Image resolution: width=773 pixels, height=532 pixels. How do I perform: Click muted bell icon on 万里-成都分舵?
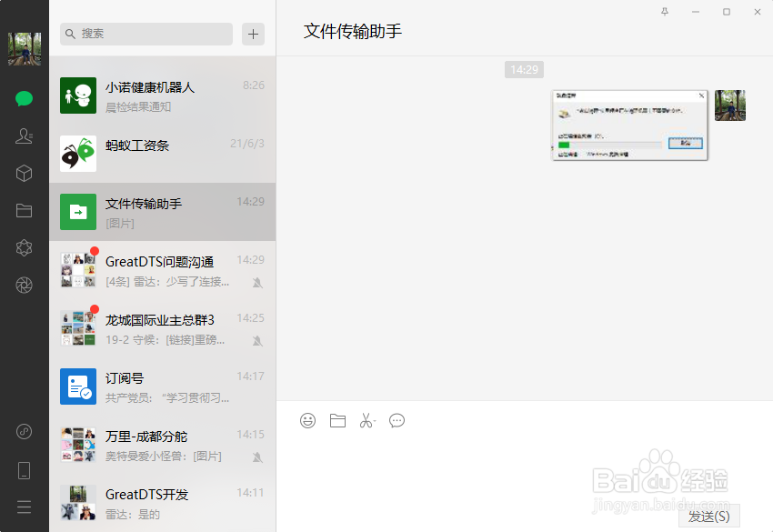tap(257, 457)
